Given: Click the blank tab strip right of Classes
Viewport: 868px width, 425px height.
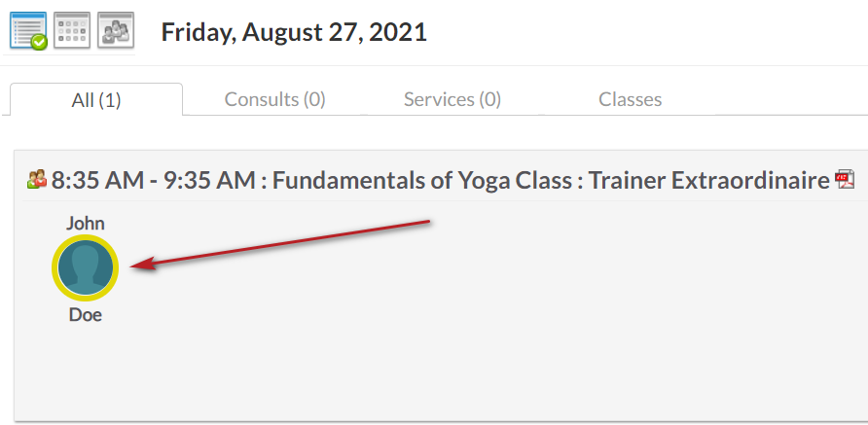Looking at the screenshot, I should tap(793, 99).
